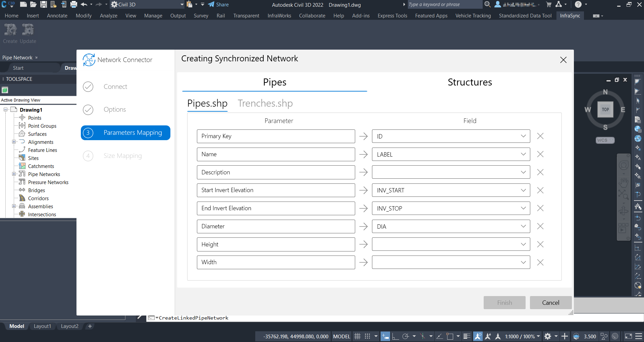Open the Height field dropdown
This screenshot has width=644, height=342.
(523, 244)
